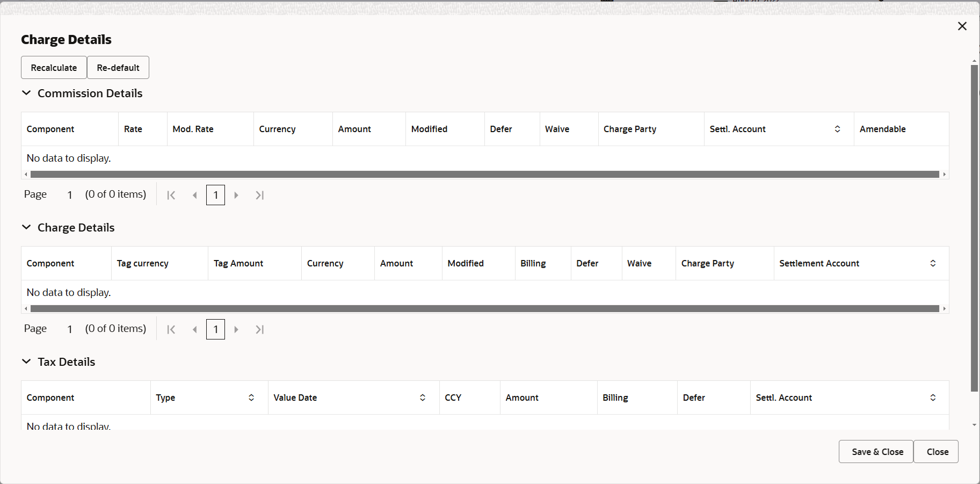This screenshot has height=484, width=980.
Task: Click the Recalculate button
Action: 53,67
